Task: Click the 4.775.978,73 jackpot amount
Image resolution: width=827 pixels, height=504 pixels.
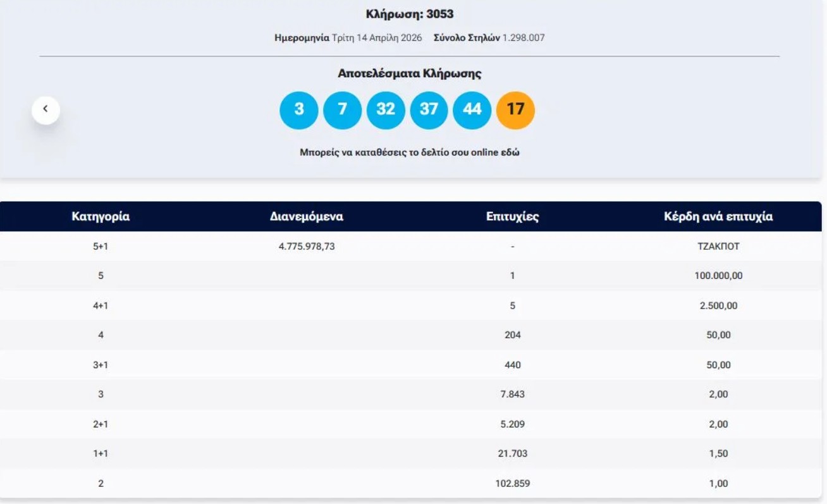Action: (x=307, y=247)
